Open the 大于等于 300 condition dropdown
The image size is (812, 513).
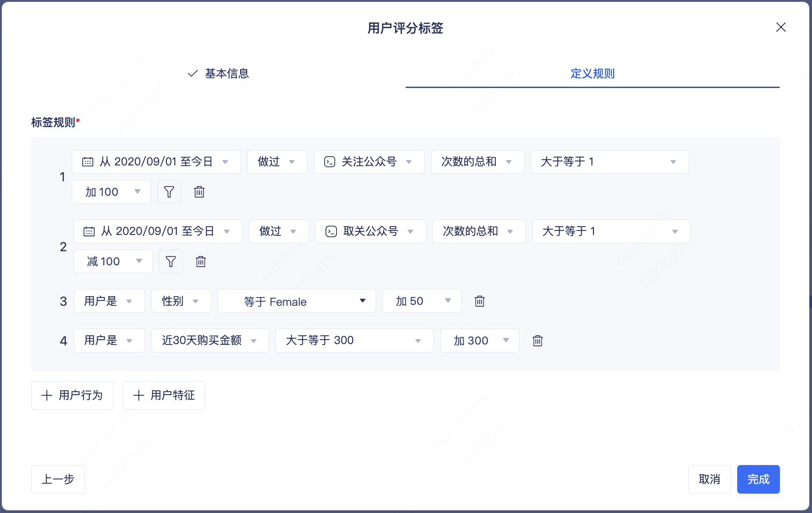(x=355, y=341)
